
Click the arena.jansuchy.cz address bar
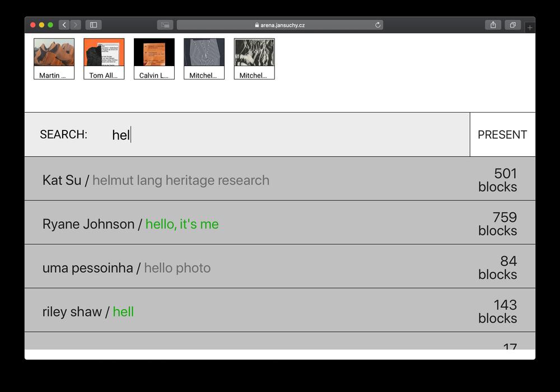coord(280,25)
